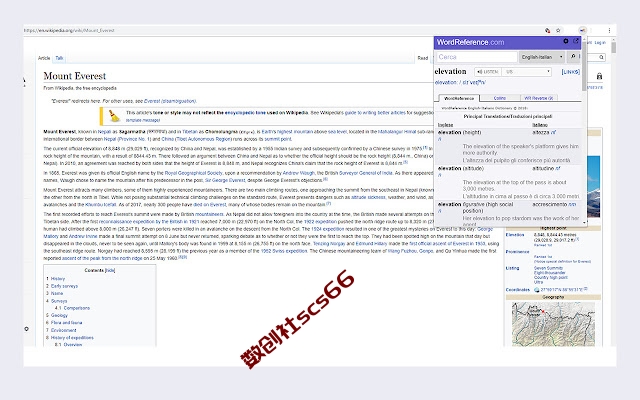Click Elevation label in infobox
640x400 pixels.
pos(515,235)
